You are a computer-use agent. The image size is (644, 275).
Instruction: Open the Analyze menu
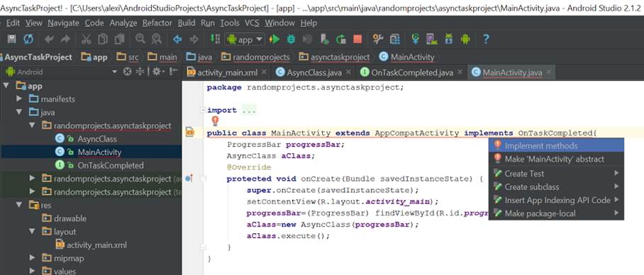[x=123, y=23]
